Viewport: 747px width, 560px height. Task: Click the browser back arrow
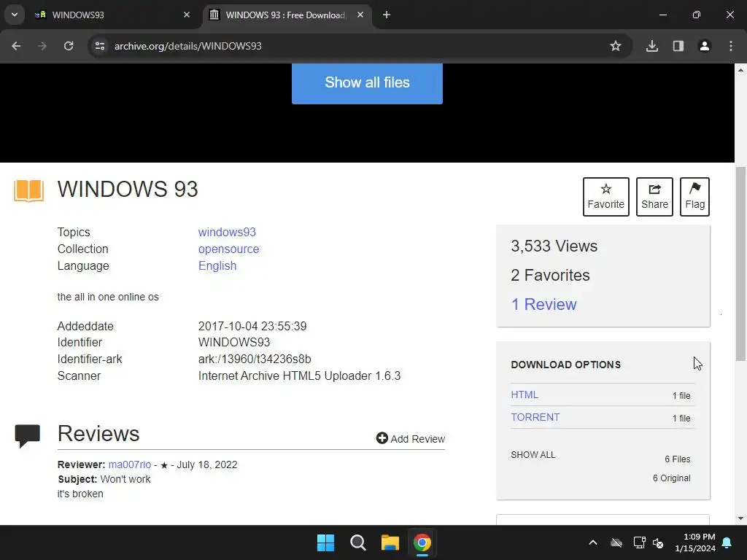(16, 46)
